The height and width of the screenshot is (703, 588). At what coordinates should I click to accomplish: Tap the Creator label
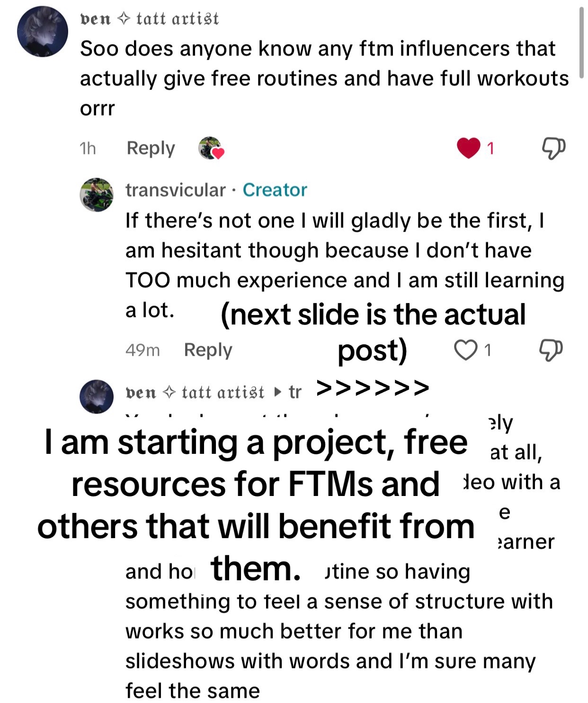[275, 190]
